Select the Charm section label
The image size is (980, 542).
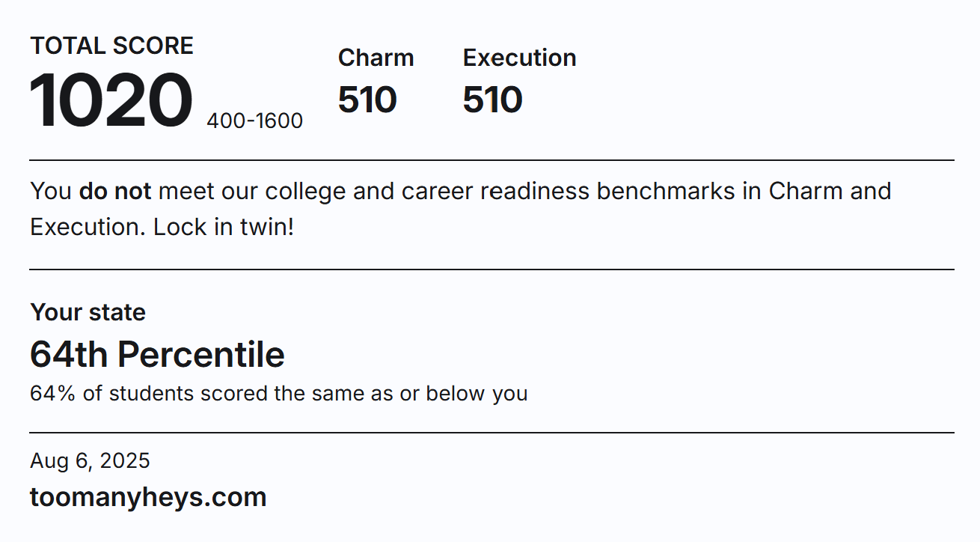[x=376, y=58]
